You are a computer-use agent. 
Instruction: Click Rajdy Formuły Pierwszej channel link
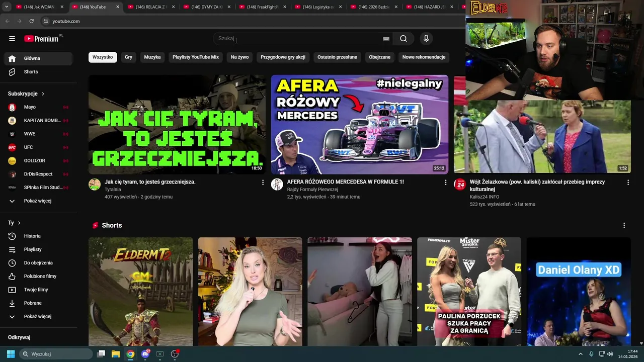point(312,190)
